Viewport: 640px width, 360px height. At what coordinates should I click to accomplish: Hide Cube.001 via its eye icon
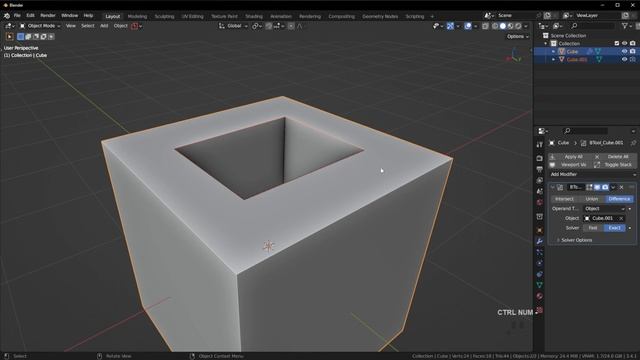[624, 59]
